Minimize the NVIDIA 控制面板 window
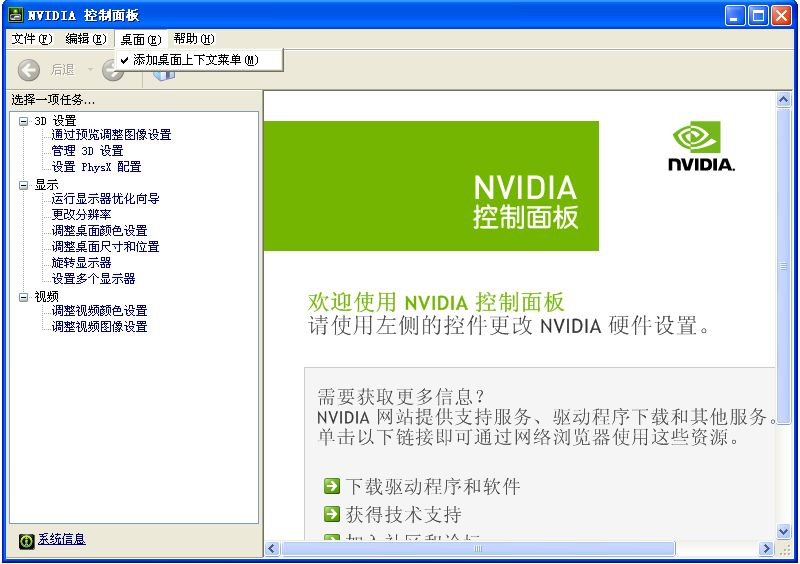 point(735,16)
